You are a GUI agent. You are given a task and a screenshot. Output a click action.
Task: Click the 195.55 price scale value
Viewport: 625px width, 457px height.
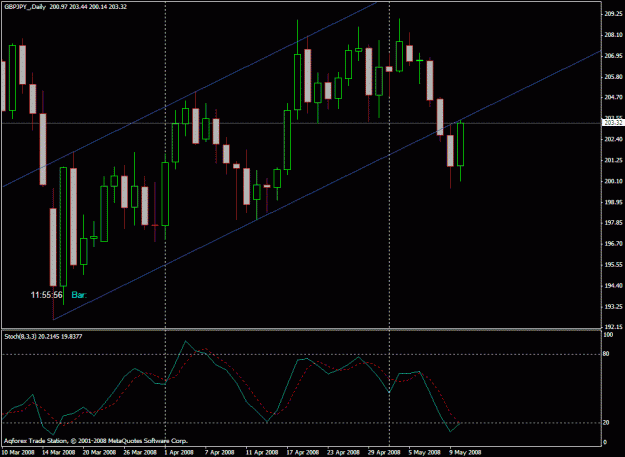click(x=613, y=265)
